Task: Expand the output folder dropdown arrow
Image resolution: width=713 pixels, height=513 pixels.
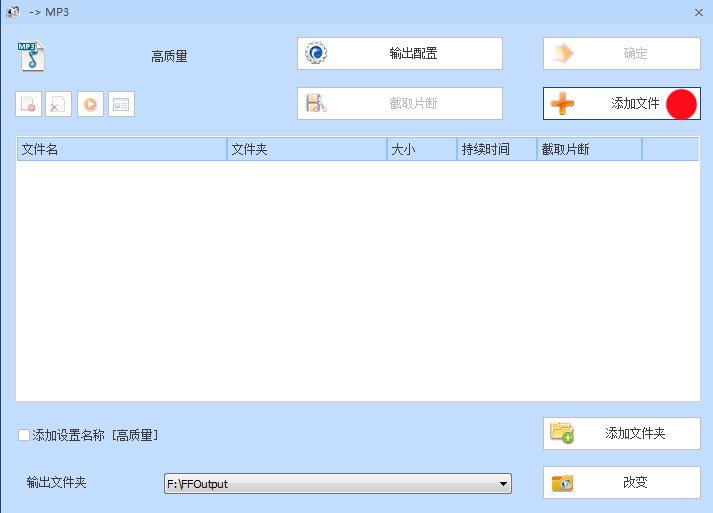Action: (x=503, y=483)
